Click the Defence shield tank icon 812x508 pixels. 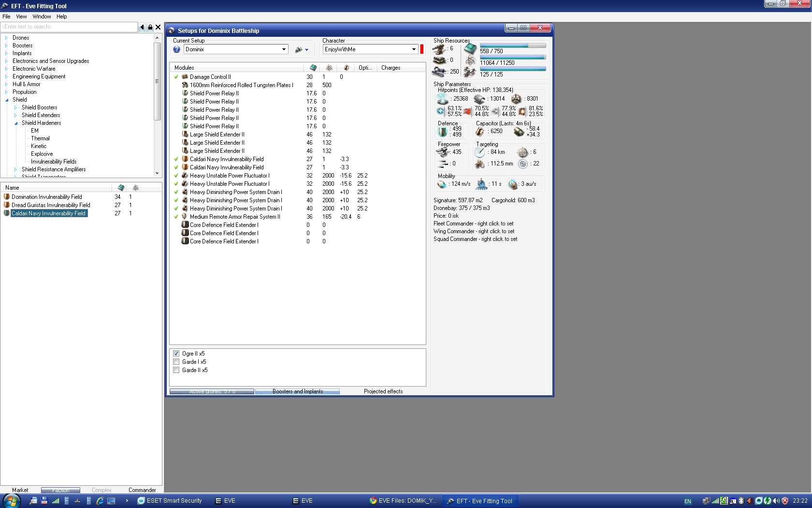coord(443,132)
